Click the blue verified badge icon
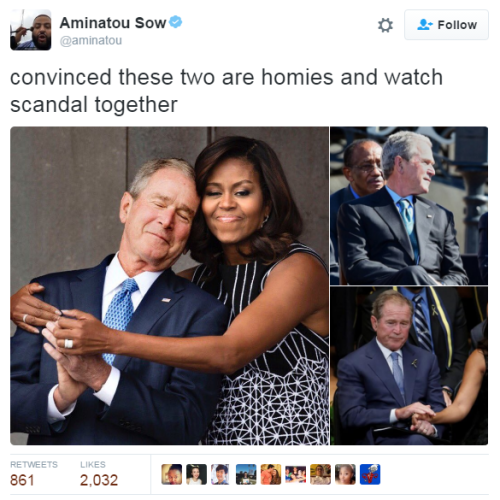 (x=175, y=22)
